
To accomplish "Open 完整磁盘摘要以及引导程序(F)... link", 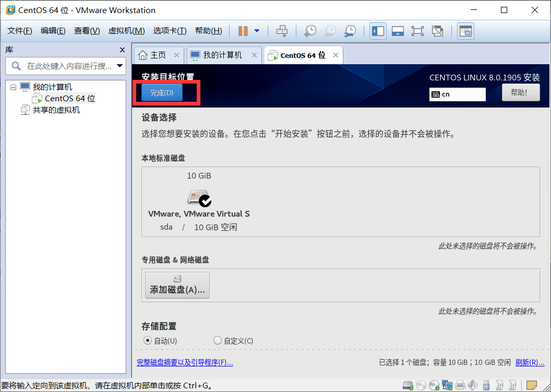I will coord(185,362).
